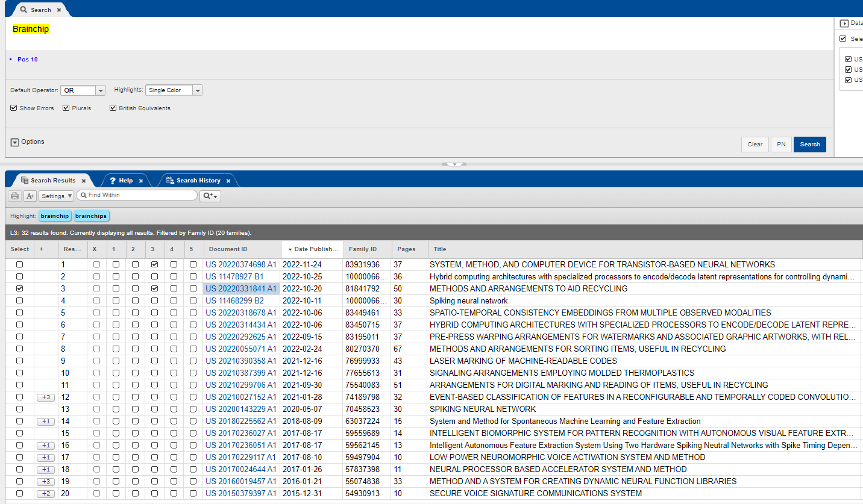Check tag 1 checkbox for result 8
This screenshot has width=863, height=504.
click(116, 349)
